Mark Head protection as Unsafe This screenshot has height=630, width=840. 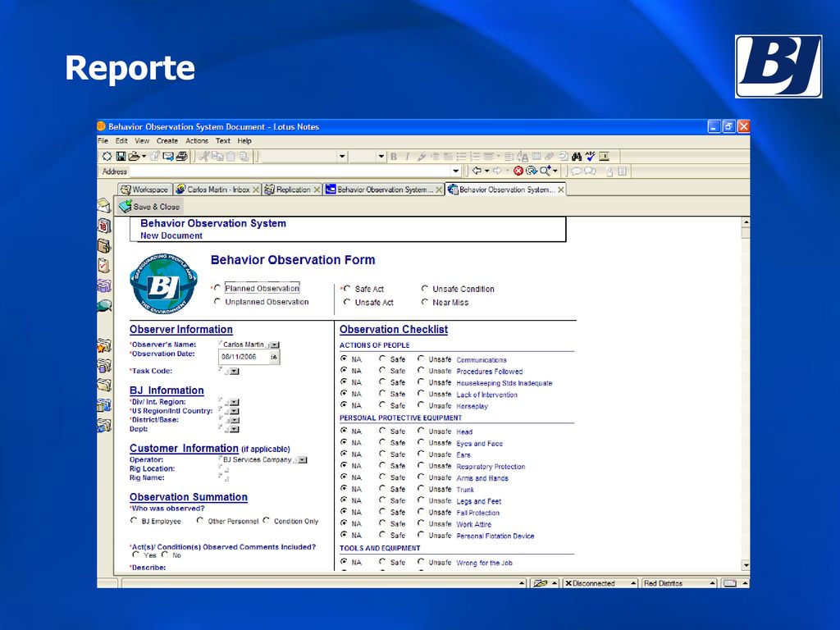point(421,431)
